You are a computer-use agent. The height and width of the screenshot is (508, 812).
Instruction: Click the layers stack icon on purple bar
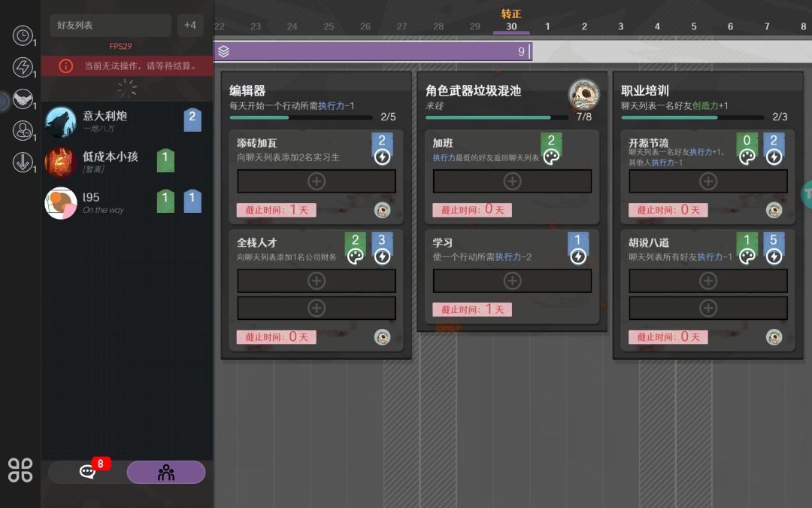click(x=224, y=51)
